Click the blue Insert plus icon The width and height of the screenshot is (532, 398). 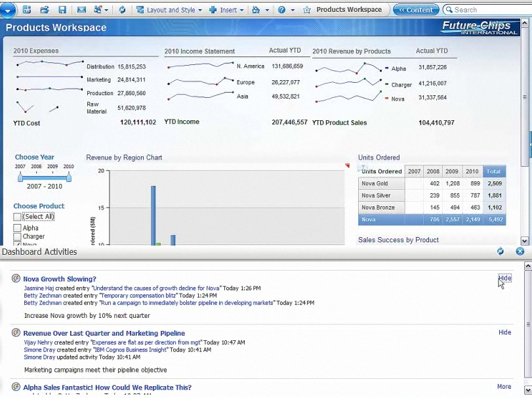pos(213,10)
